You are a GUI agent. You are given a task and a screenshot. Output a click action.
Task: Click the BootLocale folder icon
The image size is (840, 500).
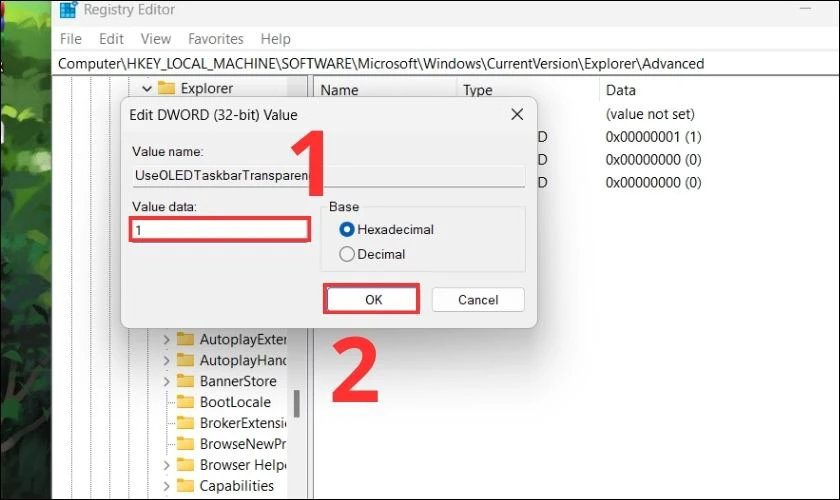tap(185, 402)
